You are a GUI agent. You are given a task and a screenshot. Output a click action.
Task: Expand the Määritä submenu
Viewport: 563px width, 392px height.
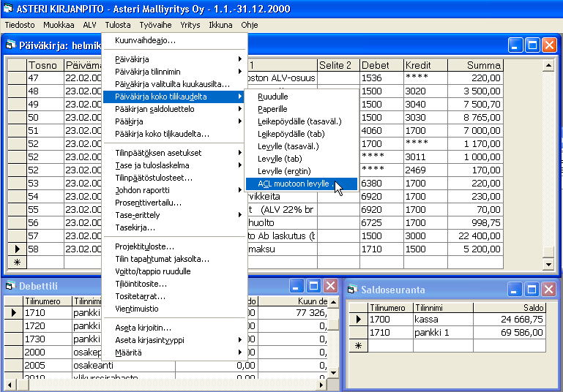click(175, 353)
